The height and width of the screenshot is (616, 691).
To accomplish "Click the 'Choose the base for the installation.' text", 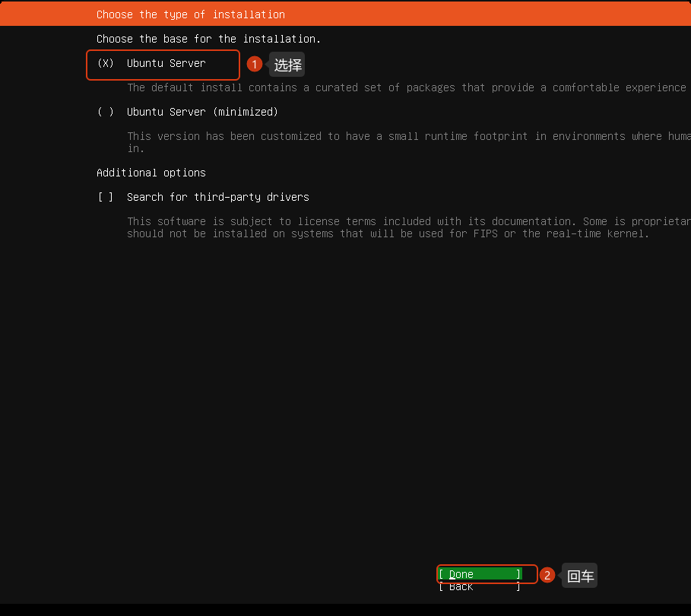I will [x=208, y=39].
